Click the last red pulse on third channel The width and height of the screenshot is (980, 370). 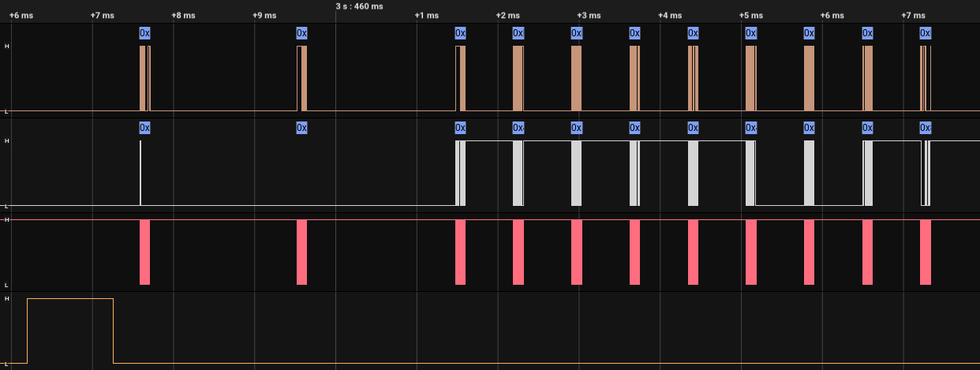926,252
